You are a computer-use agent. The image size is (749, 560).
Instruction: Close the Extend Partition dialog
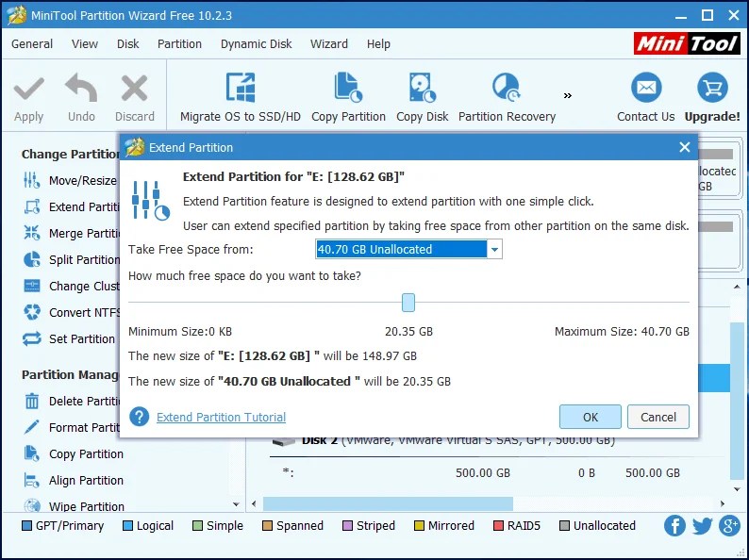click(685, 147)
